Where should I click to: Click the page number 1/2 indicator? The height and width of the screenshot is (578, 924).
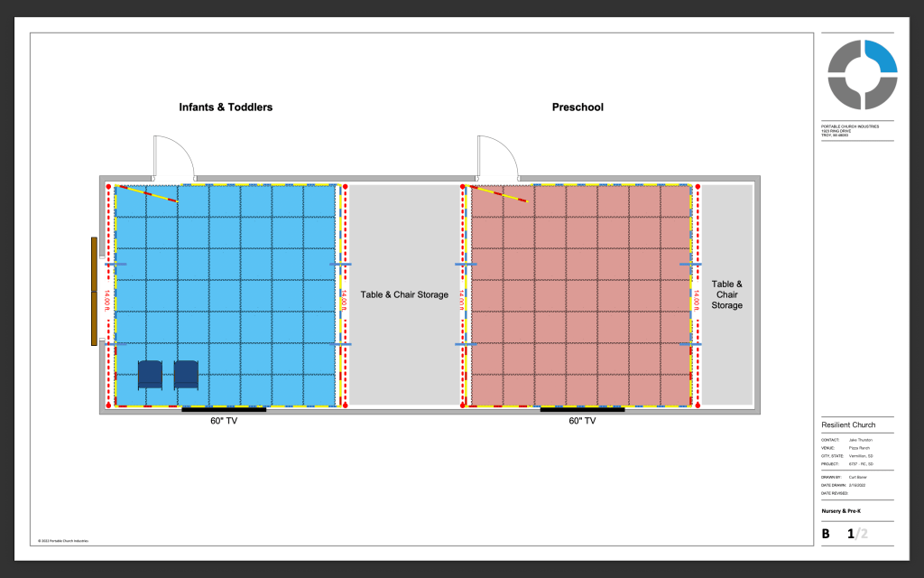856,534
